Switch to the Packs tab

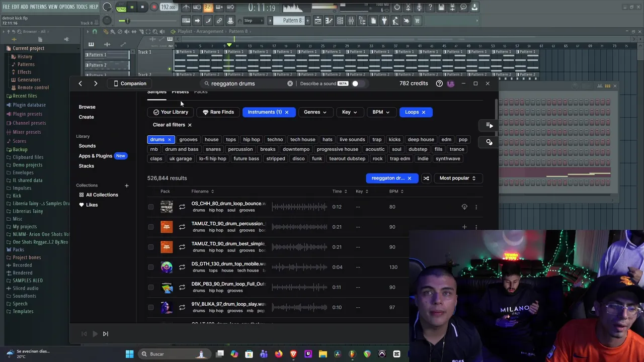[x=201, y=92]
